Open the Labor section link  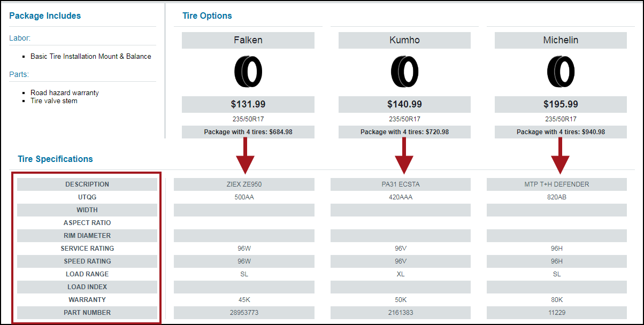point(20,38)
